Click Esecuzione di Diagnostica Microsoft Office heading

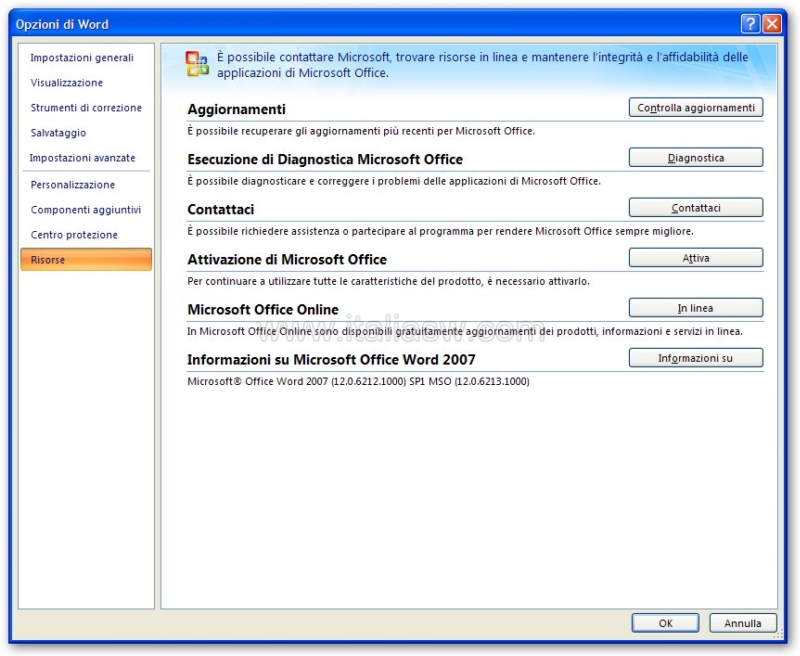pos(325,159)
